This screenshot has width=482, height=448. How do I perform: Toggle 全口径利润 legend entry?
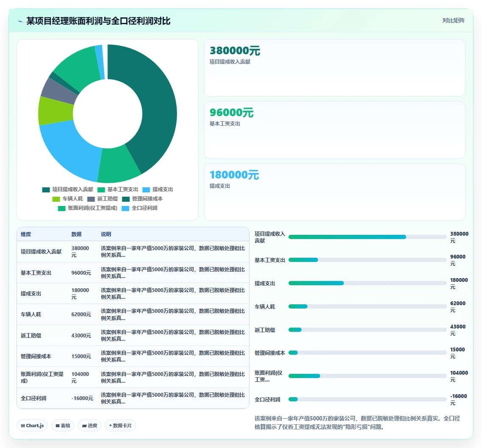(139, 208)
